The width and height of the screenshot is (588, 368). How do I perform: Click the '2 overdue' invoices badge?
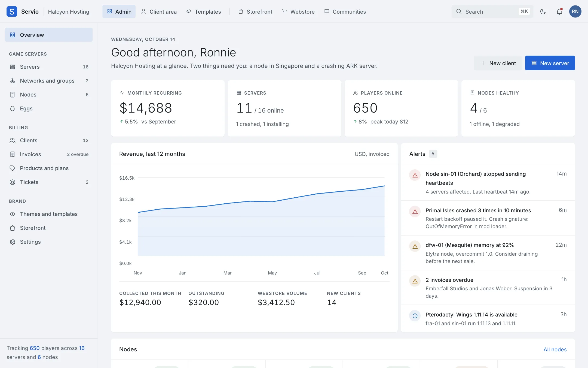(78, 154)
